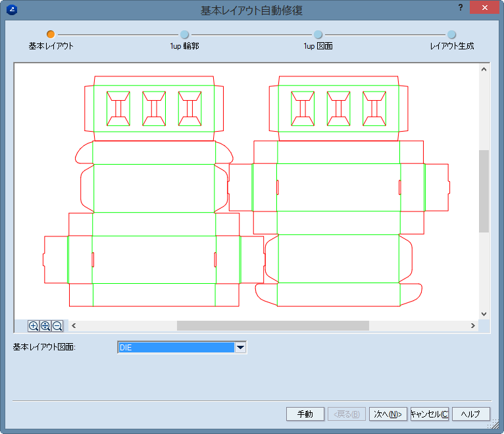Viewport: 504px width, 434px height.
Task: Click the <戻る(B) button
Action: click(347, 414)
